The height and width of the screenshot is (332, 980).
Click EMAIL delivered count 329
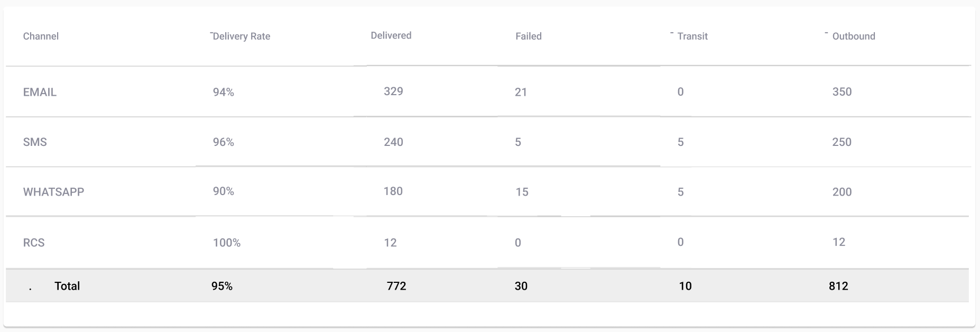[393, 91]
